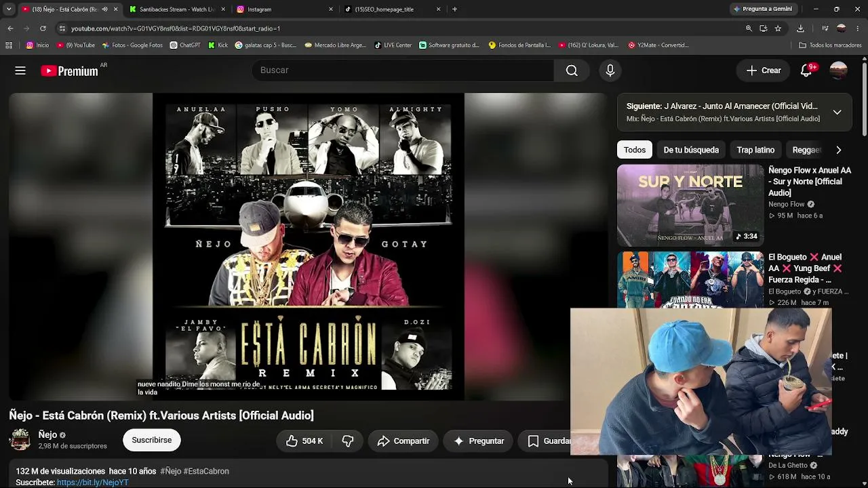
Task: Dislike the video with thumbs-down
Action: [x=347, y=441]
